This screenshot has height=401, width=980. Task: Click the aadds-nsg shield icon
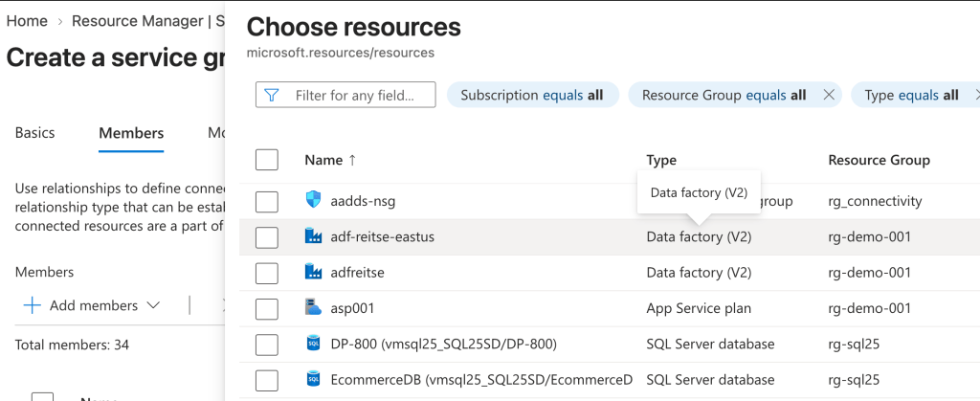point(313,201)
